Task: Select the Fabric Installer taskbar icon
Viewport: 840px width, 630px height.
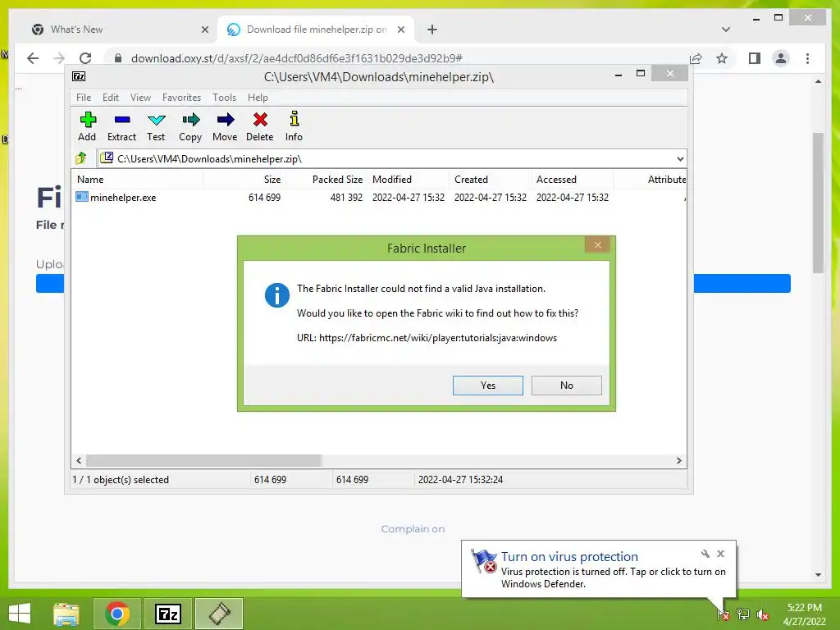Action: pos(219,614)
